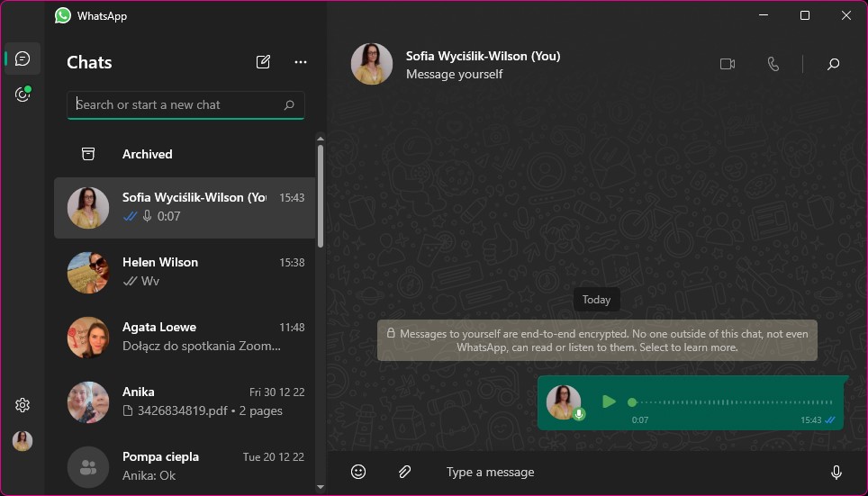Maximize the WhatsApp window
868x496 pixels.
(x=805, y=15)
